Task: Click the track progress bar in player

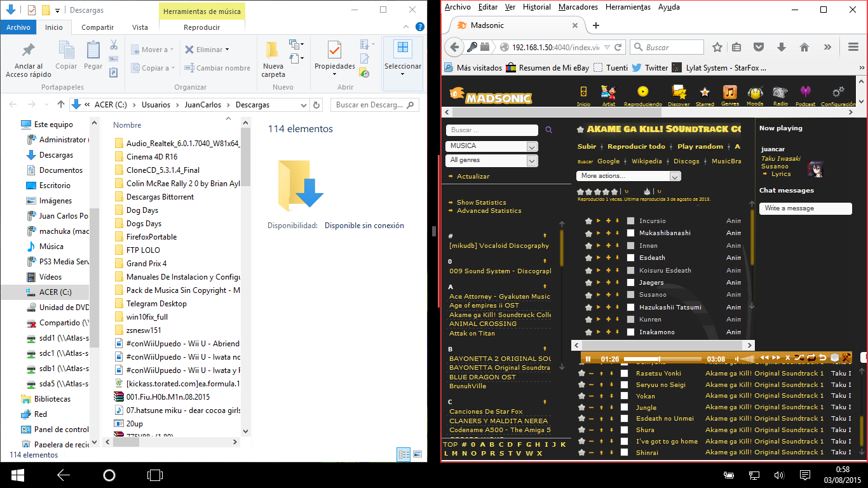Action: [663, 359]
